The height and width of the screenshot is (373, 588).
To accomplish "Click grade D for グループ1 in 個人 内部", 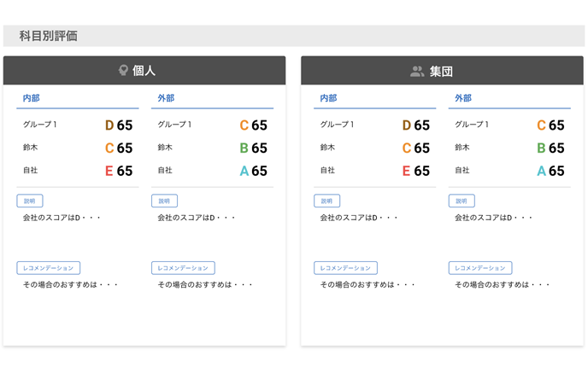I will (109, 125).
